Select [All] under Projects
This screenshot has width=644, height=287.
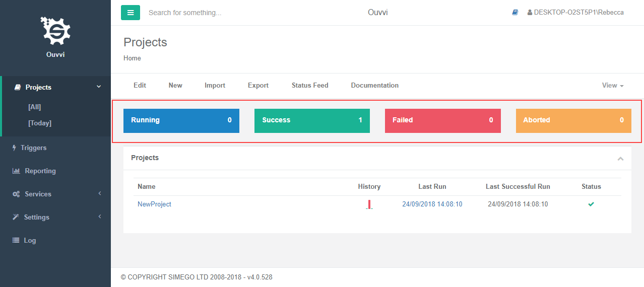[x=35, y=107]
